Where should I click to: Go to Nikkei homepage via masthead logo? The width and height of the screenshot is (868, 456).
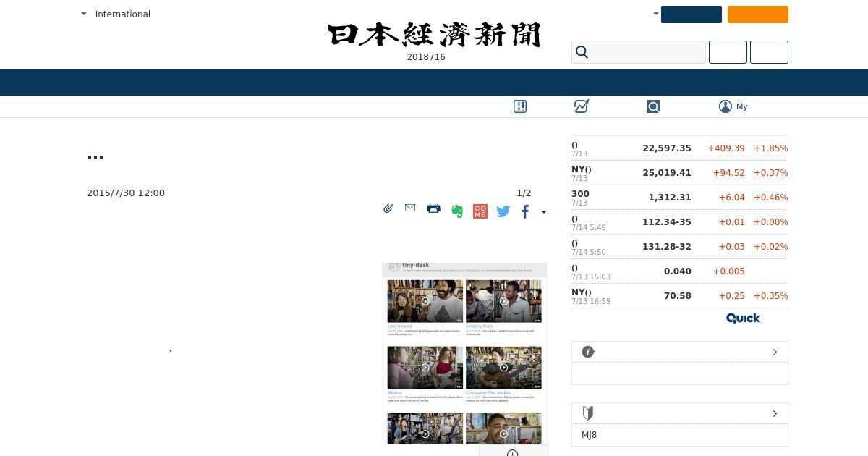pos(434,35)
